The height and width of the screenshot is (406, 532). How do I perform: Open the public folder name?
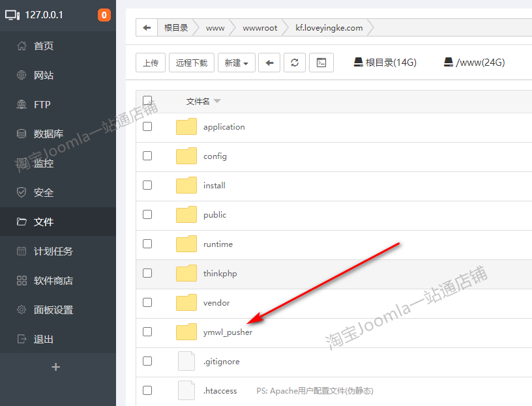(214, 215)
